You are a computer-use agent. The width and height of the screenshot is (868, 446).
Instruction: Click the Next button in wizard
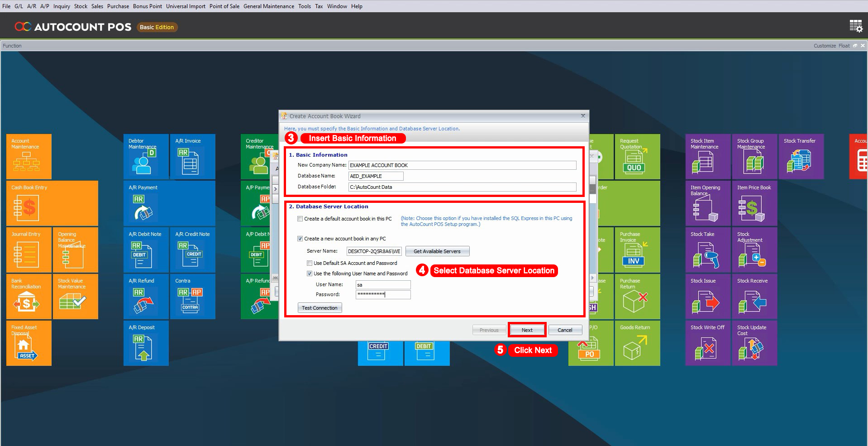click(527, 330)
